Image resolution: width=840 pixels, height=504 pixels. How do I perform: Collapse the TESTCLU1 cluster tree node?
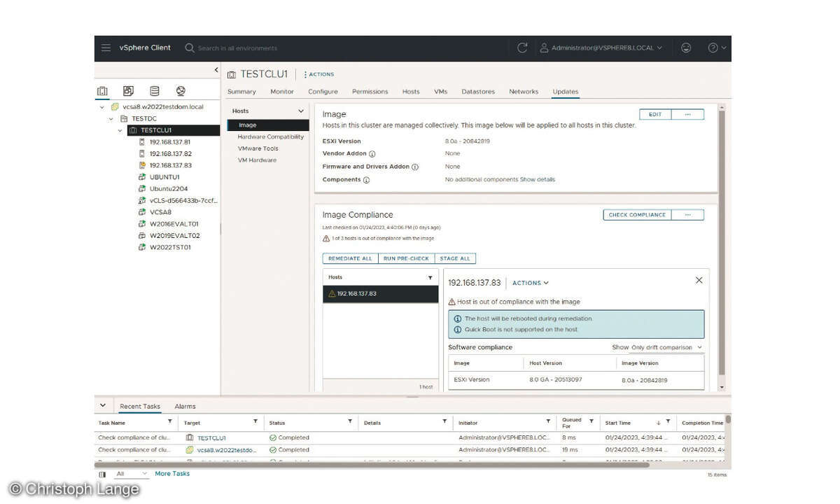(120, 130)
